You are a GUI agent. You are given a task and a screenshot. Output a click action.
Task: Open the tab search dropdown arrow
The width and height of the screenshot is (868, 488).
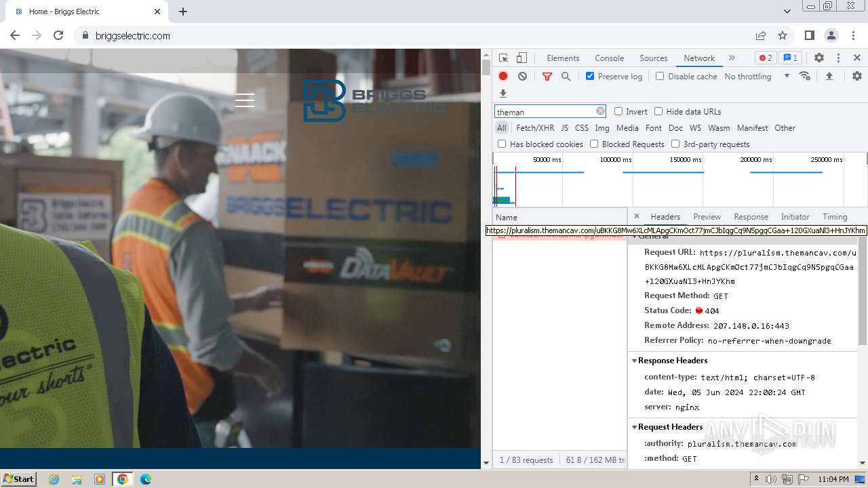click(x=787, y=12)
